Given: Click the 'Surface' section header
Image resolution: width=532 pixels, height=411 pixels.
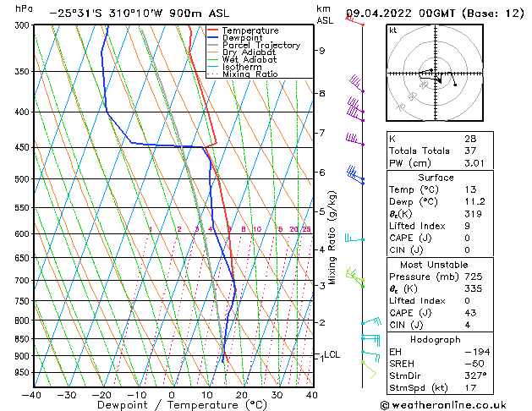Looking at the screenshot, I should click(436, 178).
